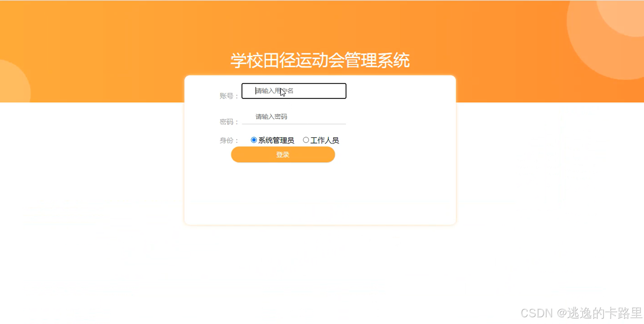
Task: Click the 账号 username input box
Action: tap(294, 91)
